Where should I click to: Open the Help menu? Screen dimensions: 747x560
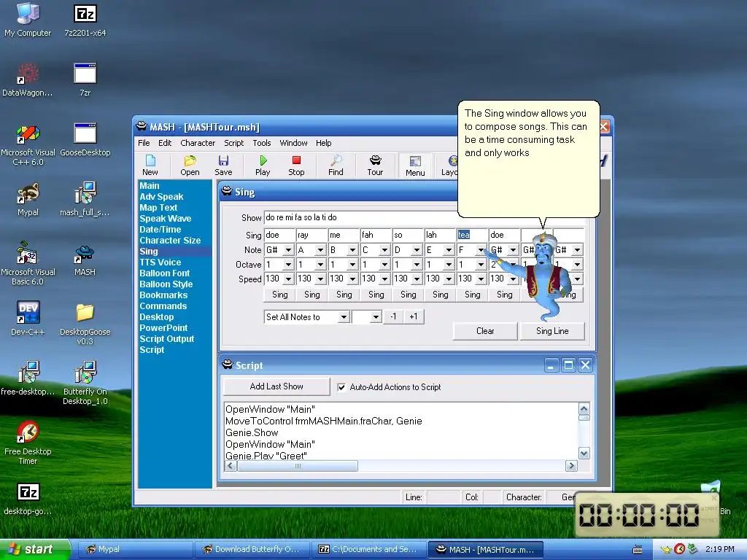pyautogui.click(x=323, y=143)
